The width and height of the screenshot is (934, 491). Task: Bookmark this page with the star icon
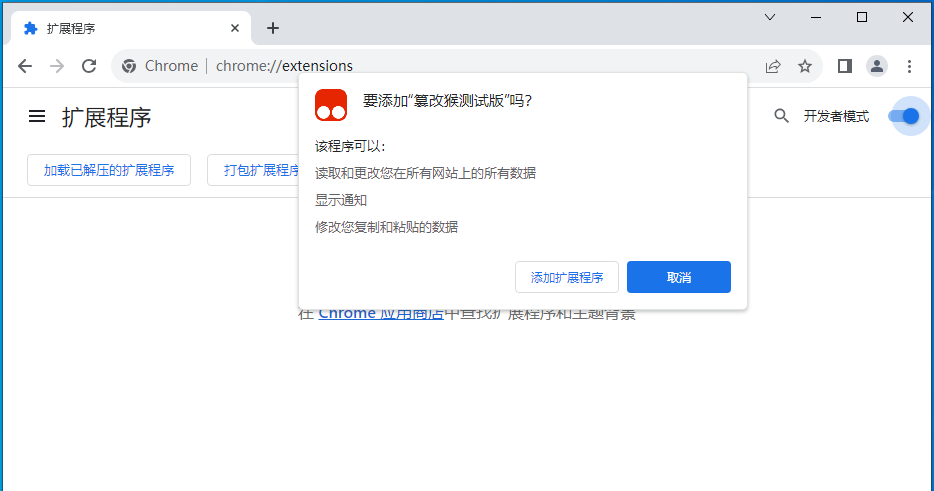tap(805, 66)
